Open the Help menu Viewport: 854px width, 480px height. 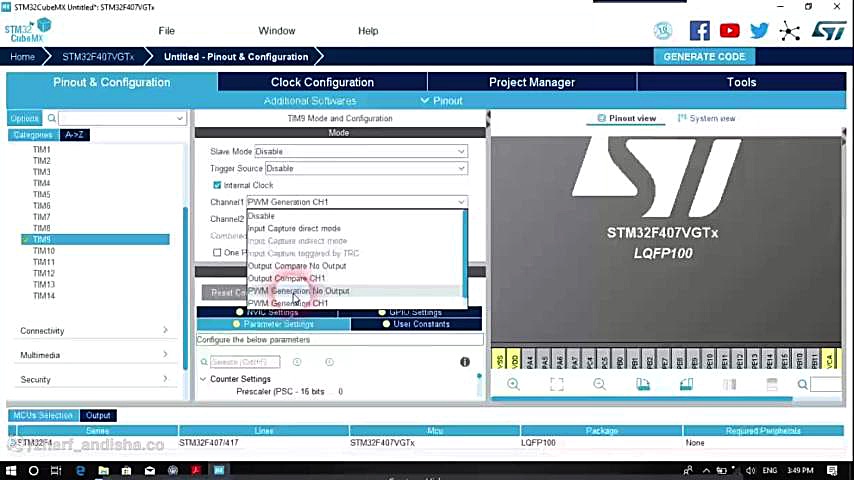[368, 31]
